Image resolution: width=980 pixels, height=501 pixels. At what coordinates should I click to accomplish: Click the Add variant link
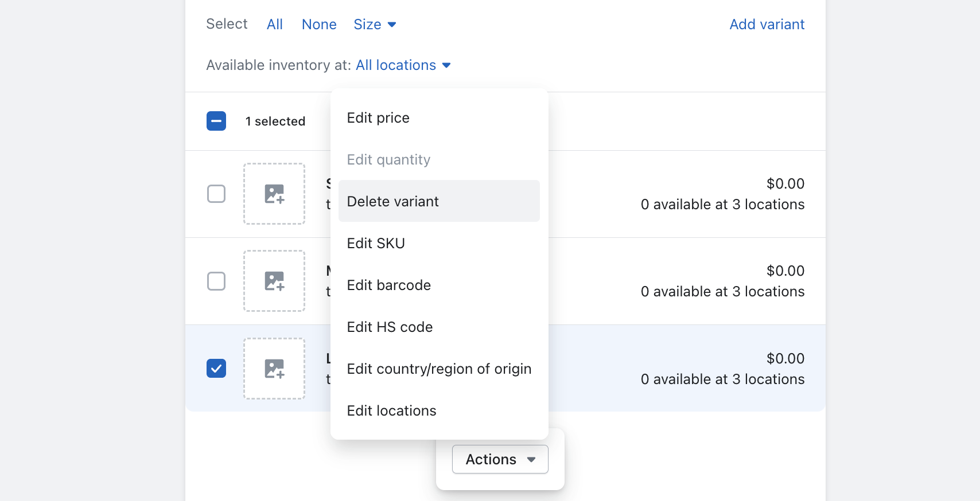pos(767,25)
